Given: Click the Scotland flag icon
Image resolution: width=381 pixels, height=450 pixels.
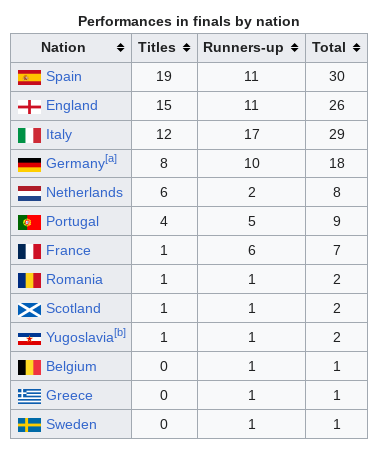Looking at the screenshot, I should 29,310.
